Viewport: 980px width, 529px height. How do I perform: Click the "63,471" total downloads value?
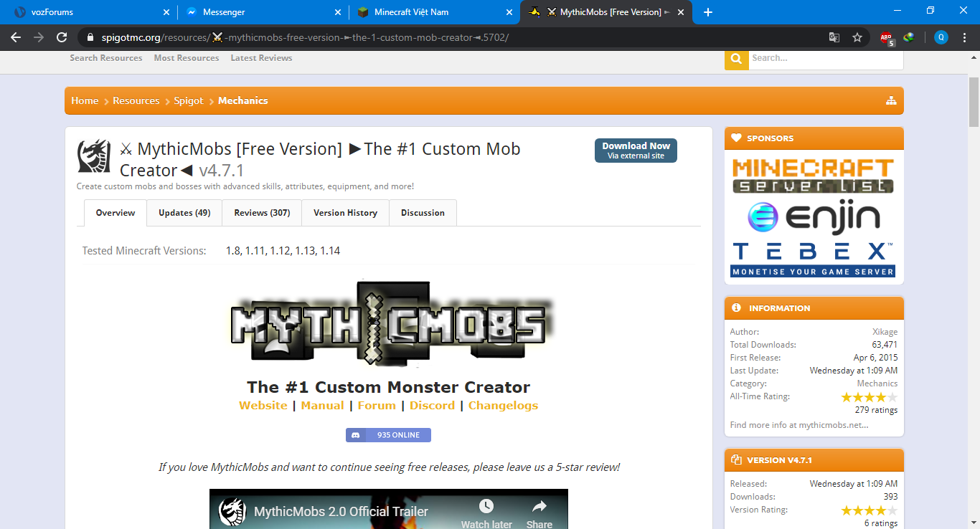884,345
